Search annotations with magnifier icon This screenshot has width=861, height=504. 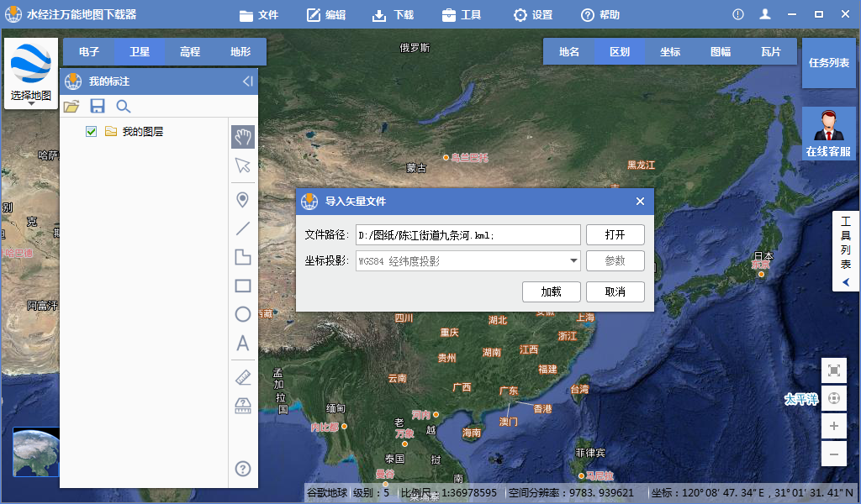pos(123,107)
